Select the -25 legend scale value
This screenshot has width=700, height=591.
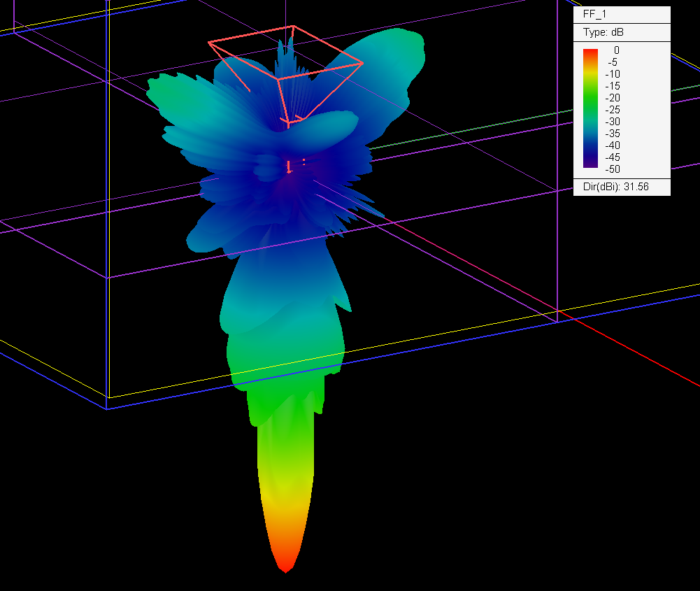pos(612,110)
